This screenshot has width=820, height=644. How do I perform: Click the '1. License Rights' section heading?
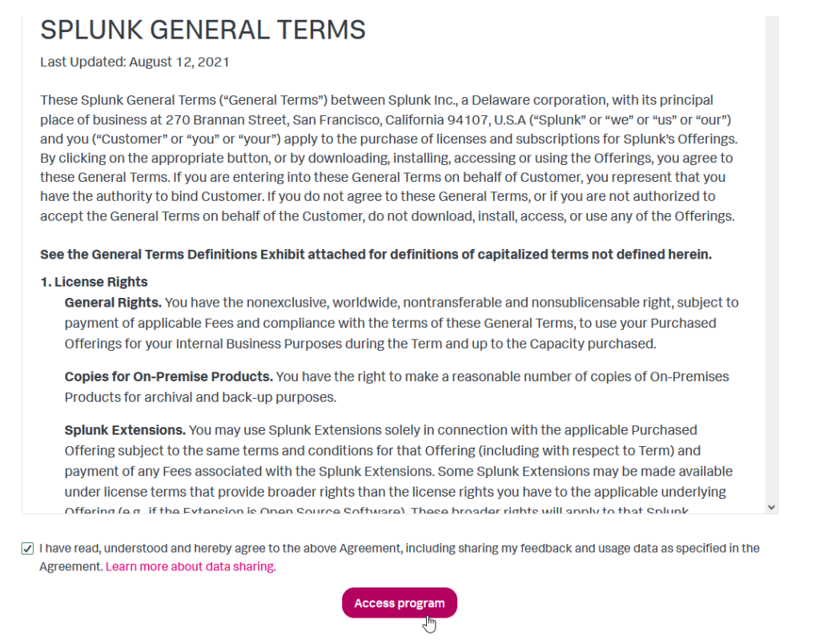tap(94, 281)
